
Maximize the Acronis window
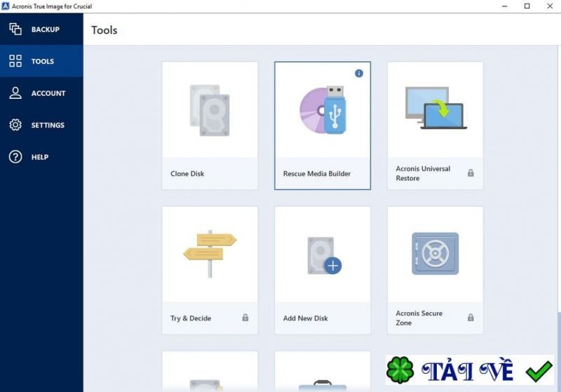coord(527,6)
